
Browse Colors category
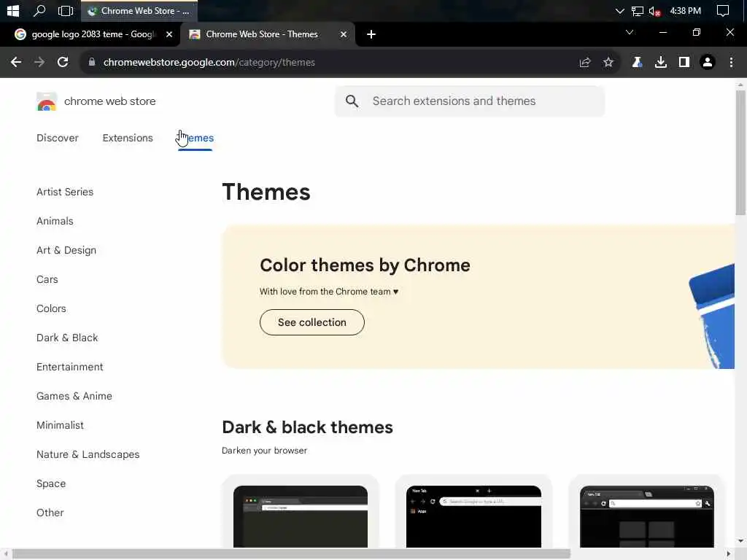[51, 308]
